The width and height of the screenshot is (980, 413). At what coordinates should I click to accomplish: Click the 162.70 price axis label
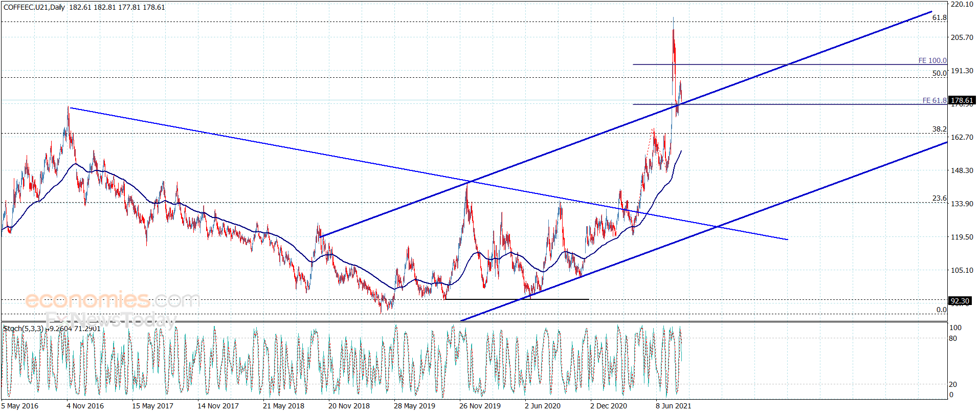point(962,137)
